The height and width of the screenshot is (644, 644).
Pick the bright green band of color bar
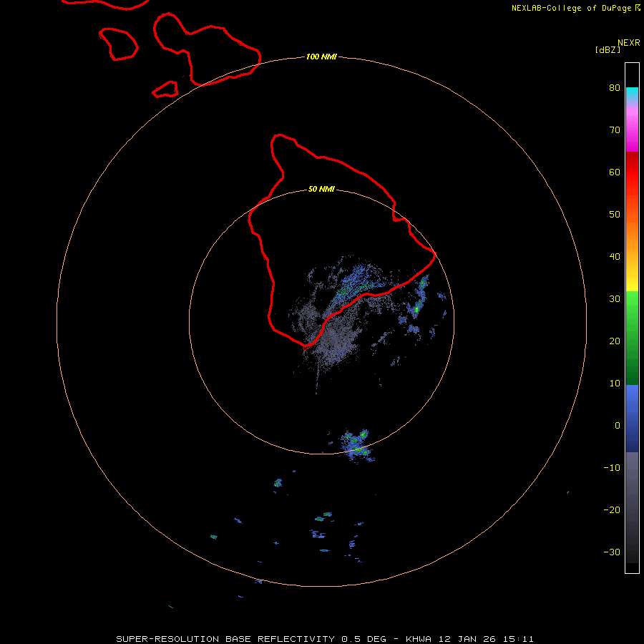tap(632, 304)
